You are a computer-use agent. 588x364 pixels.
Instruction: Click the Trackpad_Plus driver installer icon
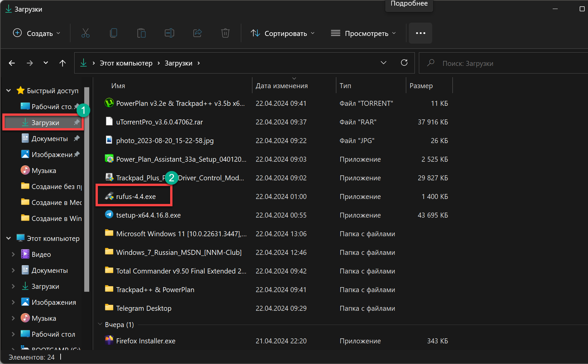tap(109, 177)
